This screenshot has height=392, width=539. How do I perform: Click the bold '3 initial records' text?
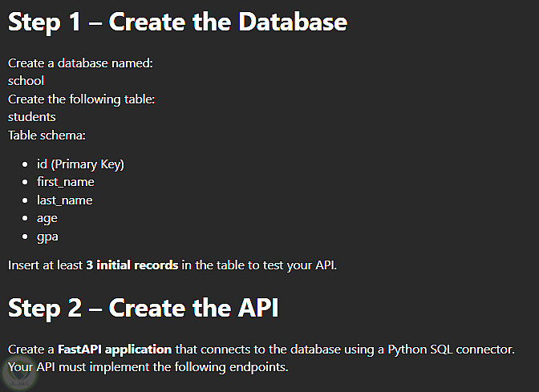[132, 265]
